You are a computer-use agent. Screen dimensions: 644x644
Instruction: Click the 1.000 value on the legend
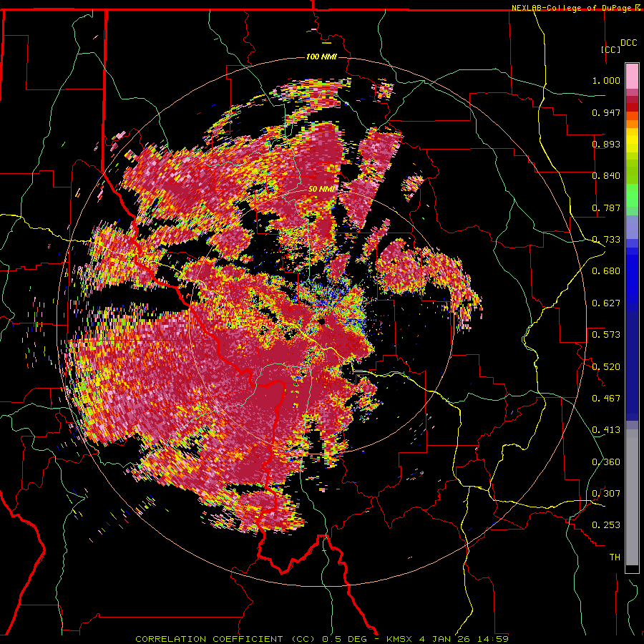[606, 80]
